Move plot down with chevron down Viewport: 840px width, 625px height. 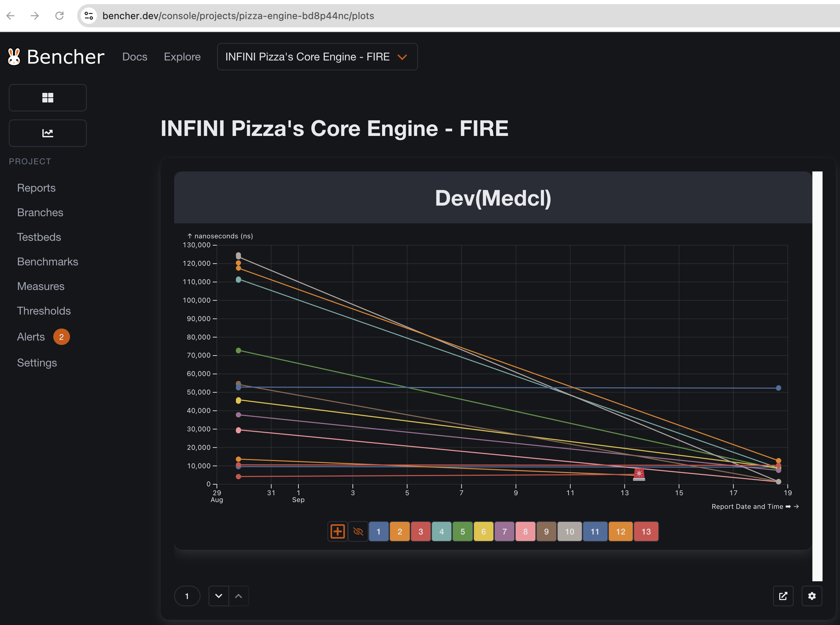coord(219,596)
